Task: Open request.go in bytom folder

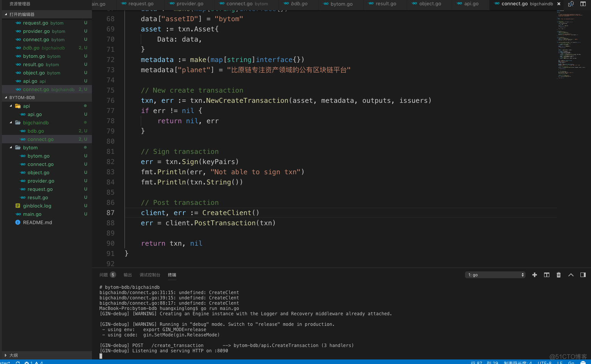Action: pyautogui.click(x=47, y=189)
